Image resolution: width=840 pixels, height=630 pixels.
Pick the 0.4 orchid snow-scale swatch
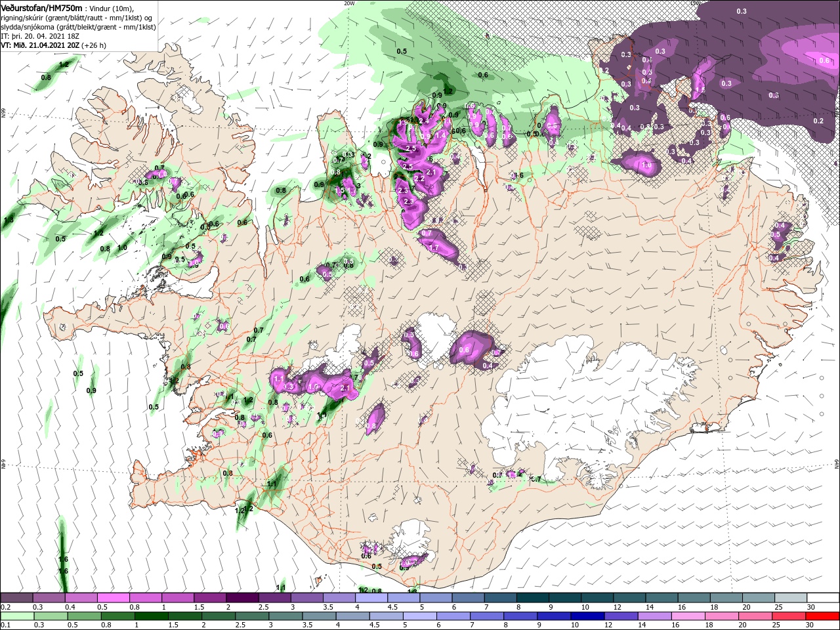[x=81, y=598]
